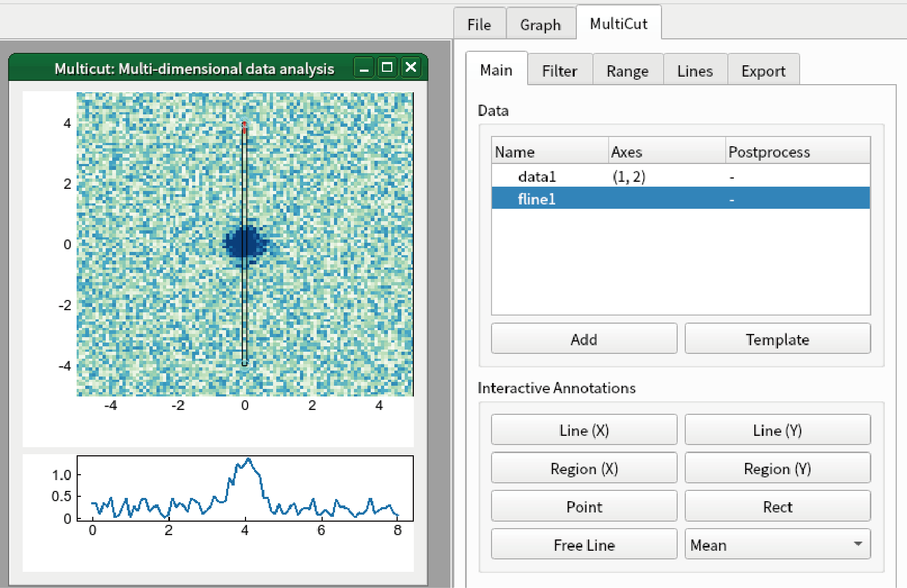
Task: Click the Add data button
Action: [584, 339]
